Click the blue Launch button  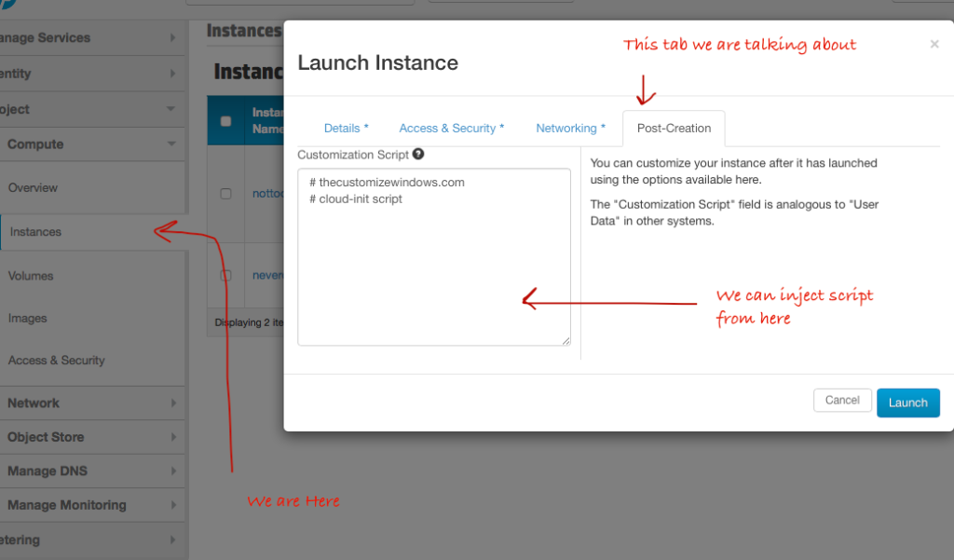[907, 403]
